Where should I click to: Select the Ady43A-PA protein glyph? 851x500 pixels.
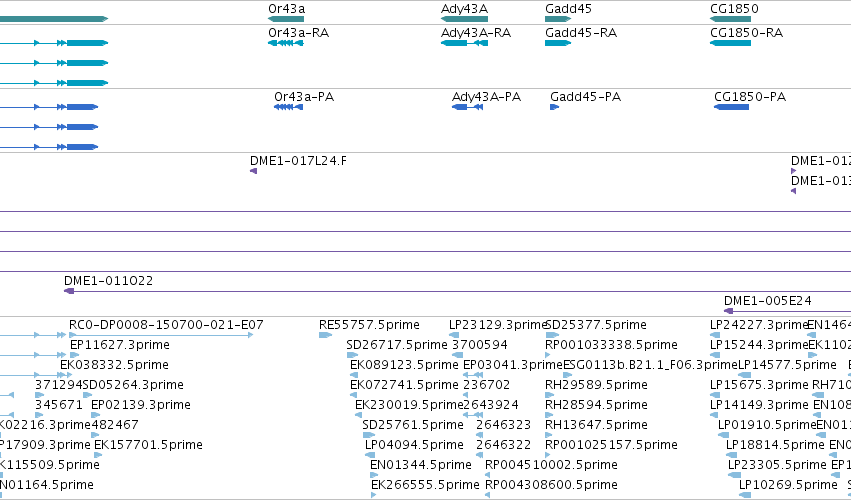point(467,107)
